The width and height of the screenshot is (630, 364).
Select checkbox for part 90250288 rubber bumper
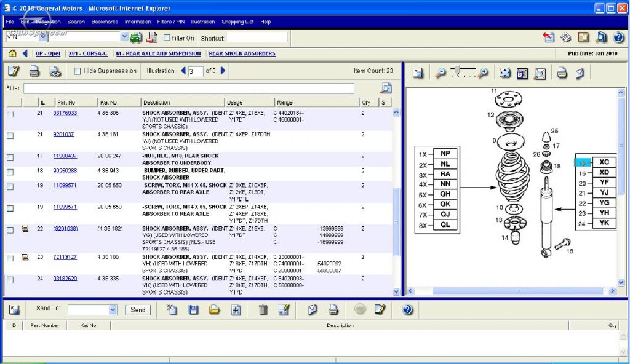click(x=10, y=172)
